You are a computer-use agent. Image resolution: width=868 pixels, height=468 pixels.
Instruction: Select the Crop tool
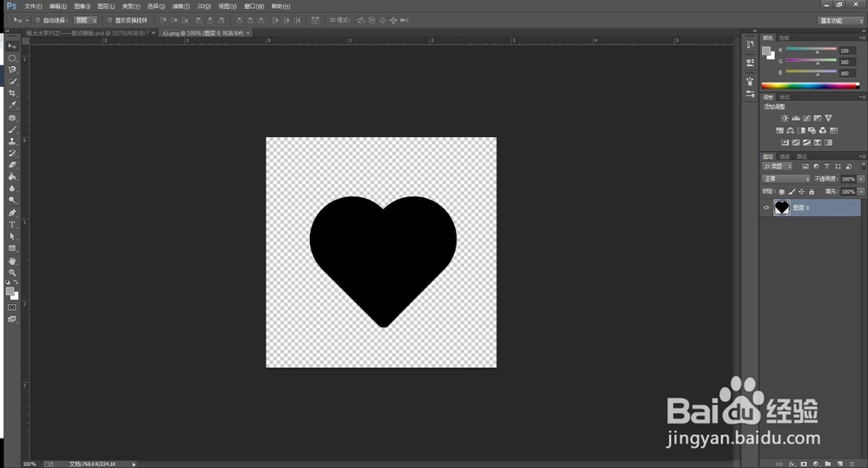12,93
